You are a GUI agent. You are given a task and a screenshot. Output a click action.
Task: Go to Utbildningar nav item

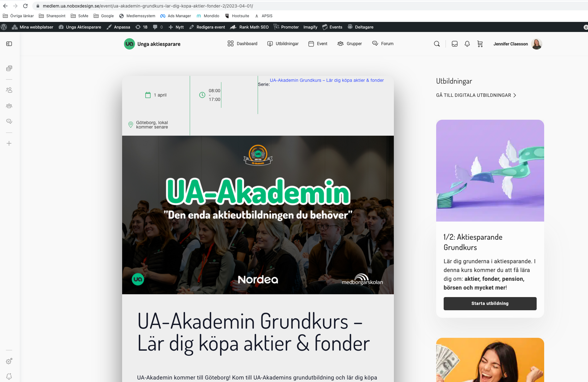pyautogui.click(x=283, y=44)
